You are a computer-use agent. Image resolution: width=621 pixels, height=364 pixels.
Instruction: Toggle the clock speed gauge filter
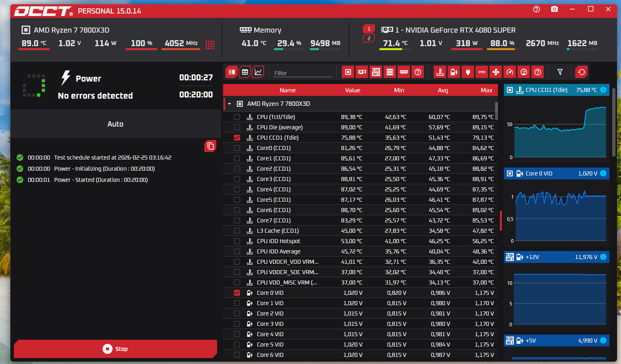[510, 72]
